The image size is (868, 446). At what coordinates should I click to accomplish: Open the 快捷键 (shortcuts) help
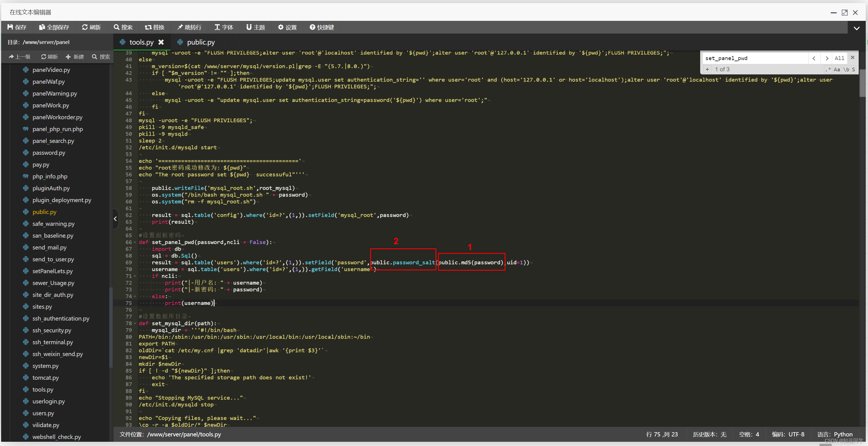click(322, 27)
